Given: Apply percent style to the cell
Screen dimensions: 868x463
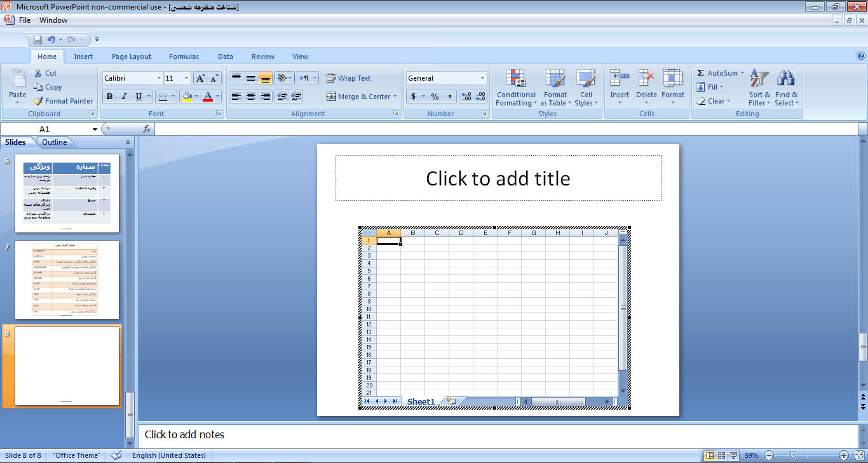Looking at the screenshot, I should coord(435,97).
